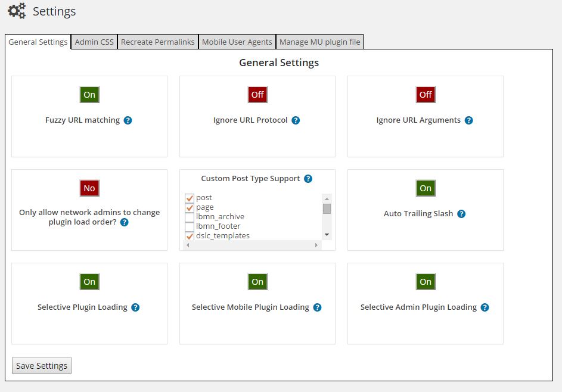Click the Settings page title text

pos(54,11)
